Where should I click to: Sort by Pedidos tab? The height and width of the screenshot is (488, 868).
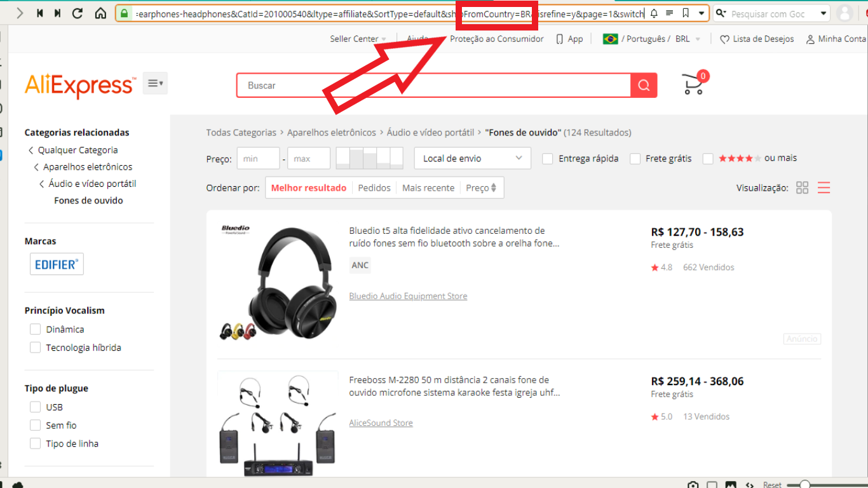(374, 187)
